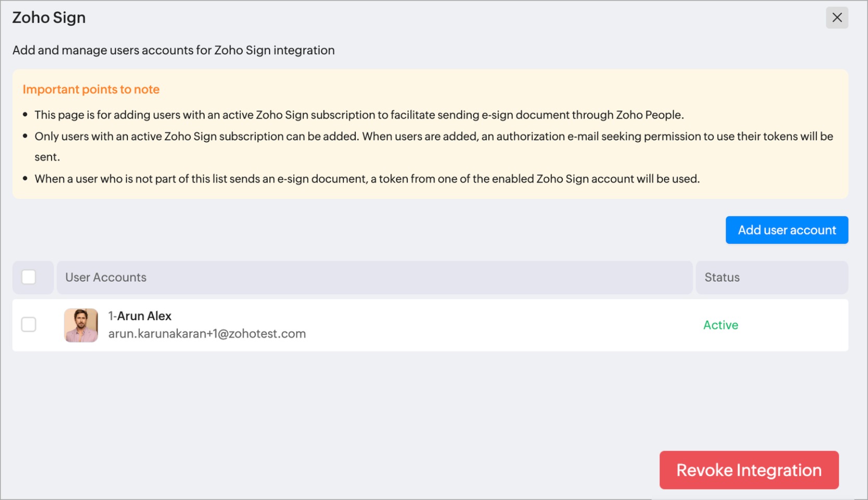Click the green Active status label
Screen dimensions: 868x500
pyautogui.click(x=720, y=325)
